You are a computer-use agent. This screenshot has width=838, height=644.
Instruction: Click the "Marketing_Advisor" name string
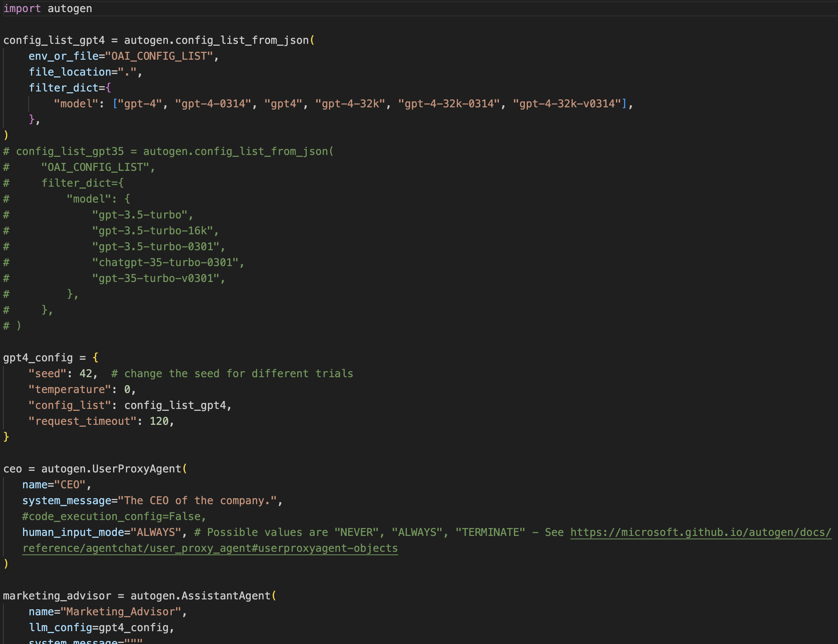click(121, 612)
